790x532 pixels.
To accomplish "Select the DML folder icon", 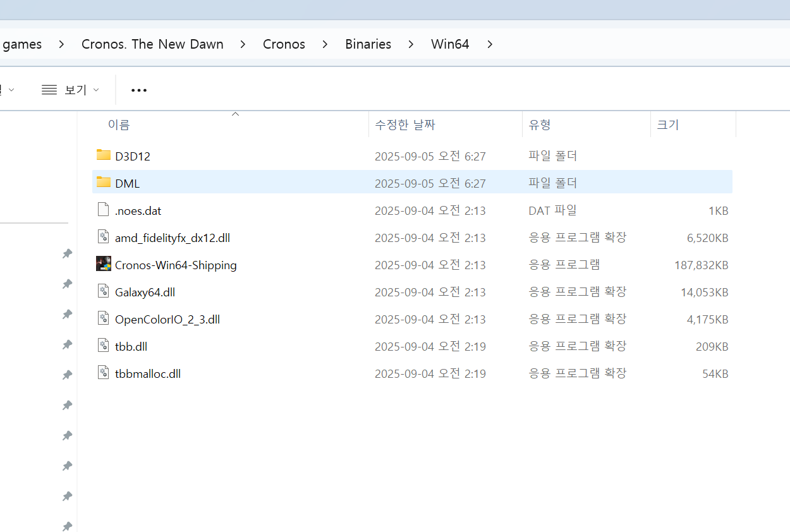I will [104, 183].
